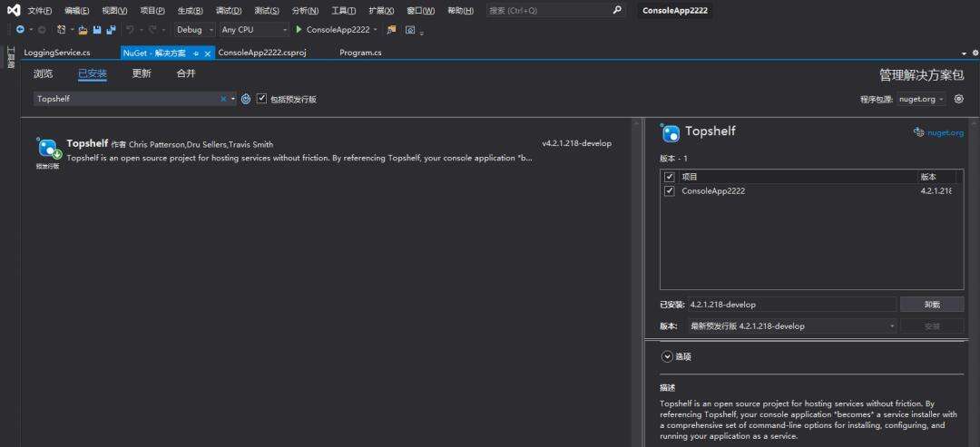Switch to the Installed (已安装) tab
This screenshot has width=980, height=447.
(93, 73)
